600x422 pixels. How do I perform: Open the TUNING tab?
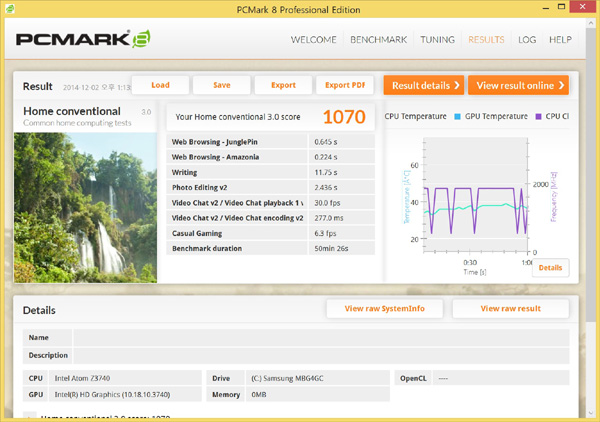coord(437,40)
